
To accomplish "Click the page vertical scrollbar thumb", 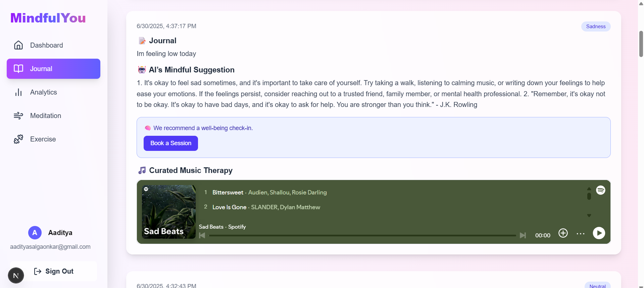I will 641,44.
